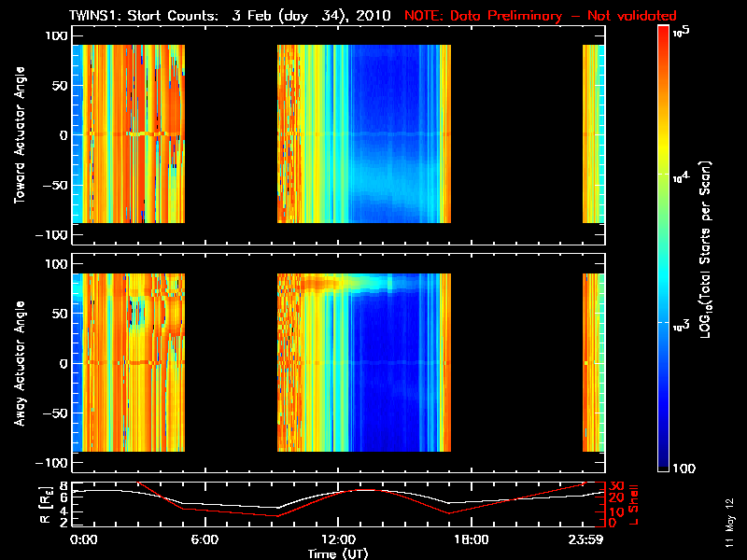Click the "Toward Actuator Angle" axis label
This screenshot has width=747, height=560.
pos(20,134)
